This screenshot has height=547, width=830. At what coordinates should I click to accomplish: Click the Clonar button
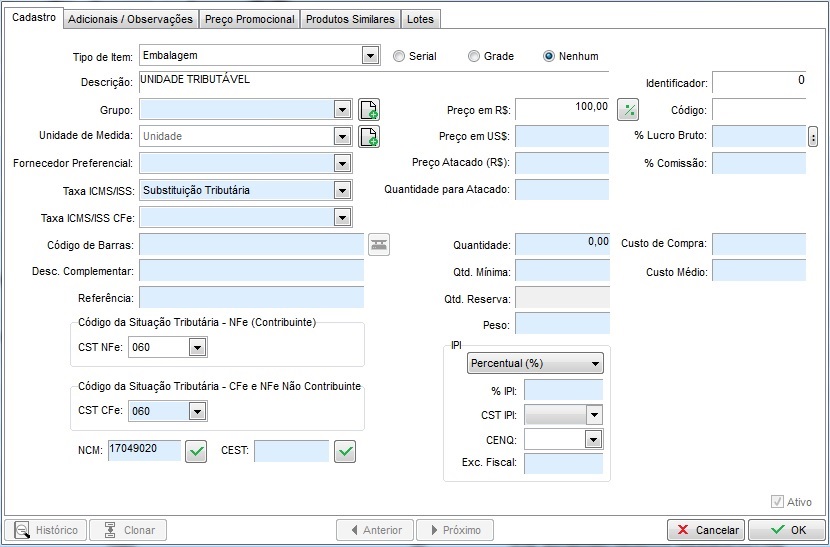tap(127, 530)
